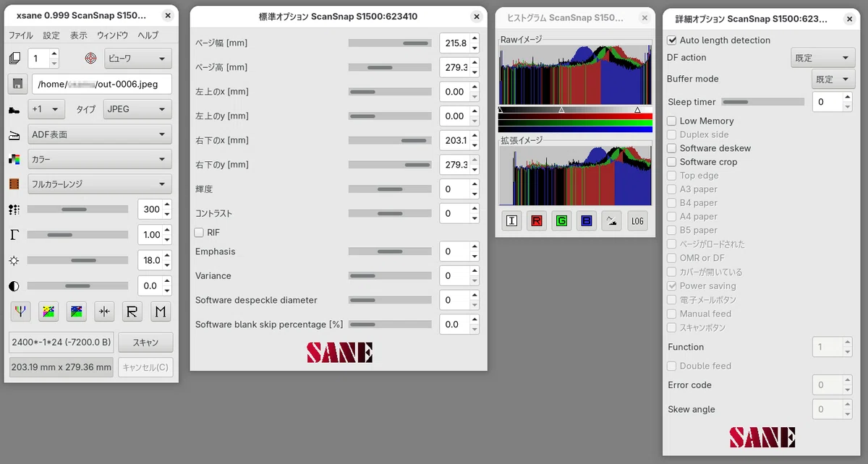
Task: Open the カラー scan mode dropdown
Action: pyautogui.click(x=100, y=159)
